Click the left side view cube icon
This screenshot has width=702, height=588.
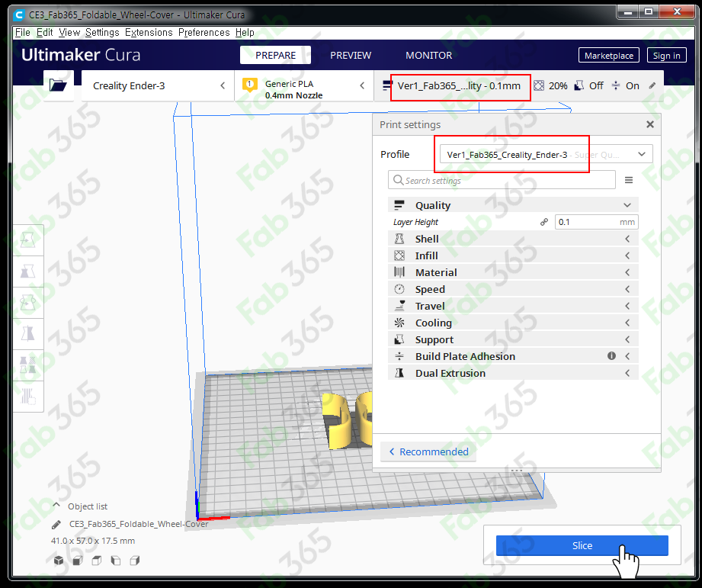(x=116, y=561)
